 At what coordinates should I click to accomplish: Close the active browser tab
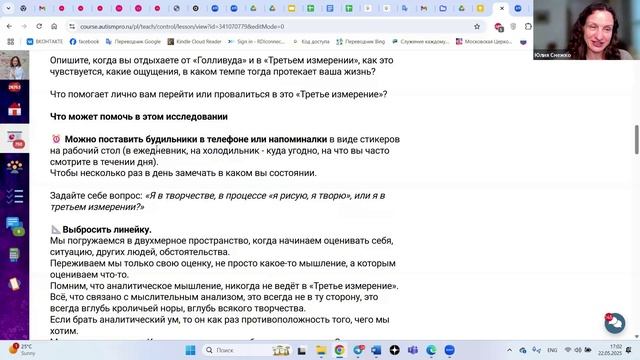point(502,8)
